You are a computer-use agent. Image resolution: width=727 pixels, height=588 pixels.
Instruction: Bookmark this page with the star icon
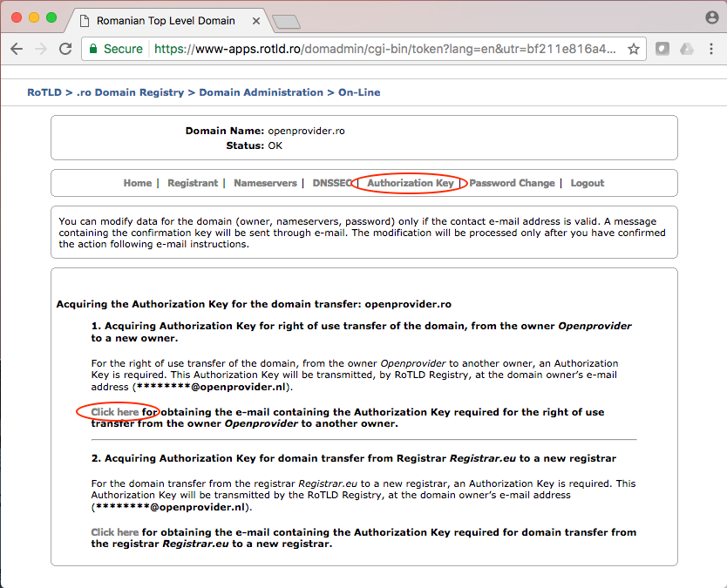point(634,50)
